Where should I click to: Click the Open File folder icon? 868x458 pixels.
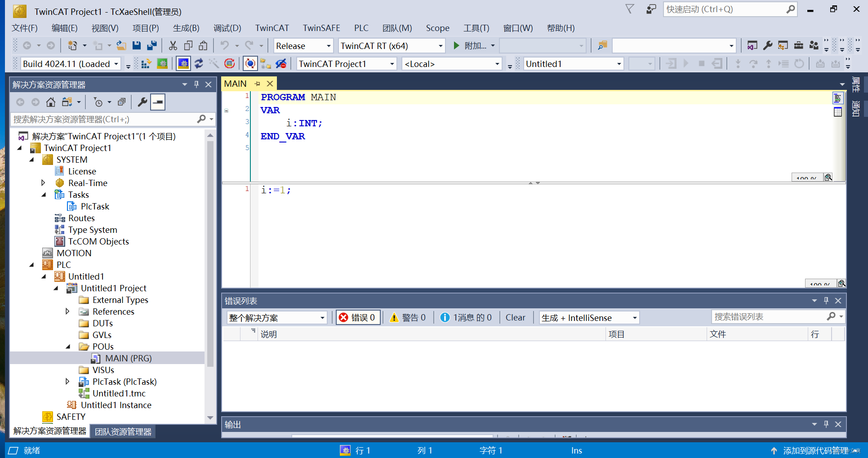(x=121, y=45)
